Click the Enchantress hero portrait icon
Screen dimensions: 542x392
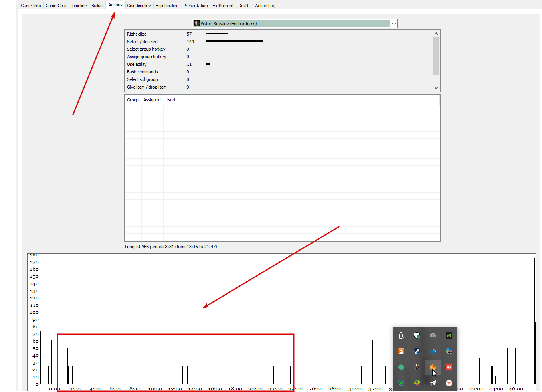pos(196,24)
